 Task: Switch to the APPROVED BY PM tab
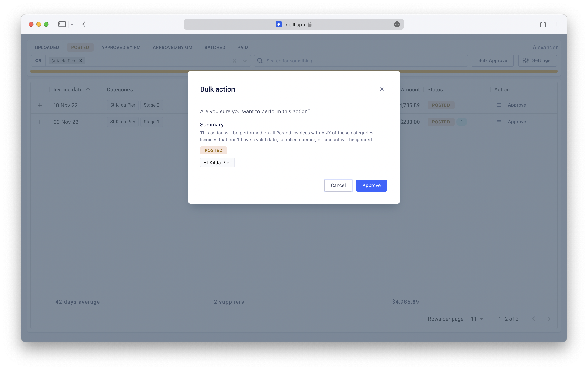pyautogui.click(x=121, y=47)
